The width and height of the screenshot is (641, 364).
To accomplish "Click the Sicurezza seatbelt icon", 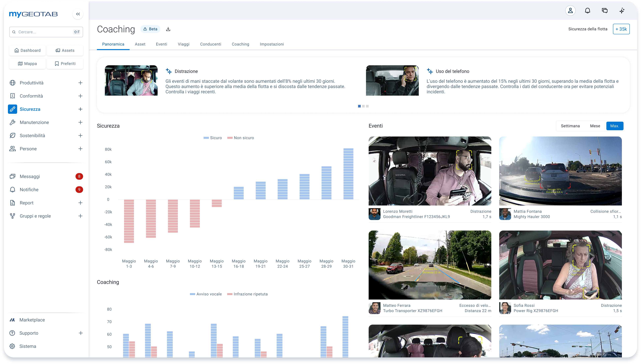I will point(13,109).
